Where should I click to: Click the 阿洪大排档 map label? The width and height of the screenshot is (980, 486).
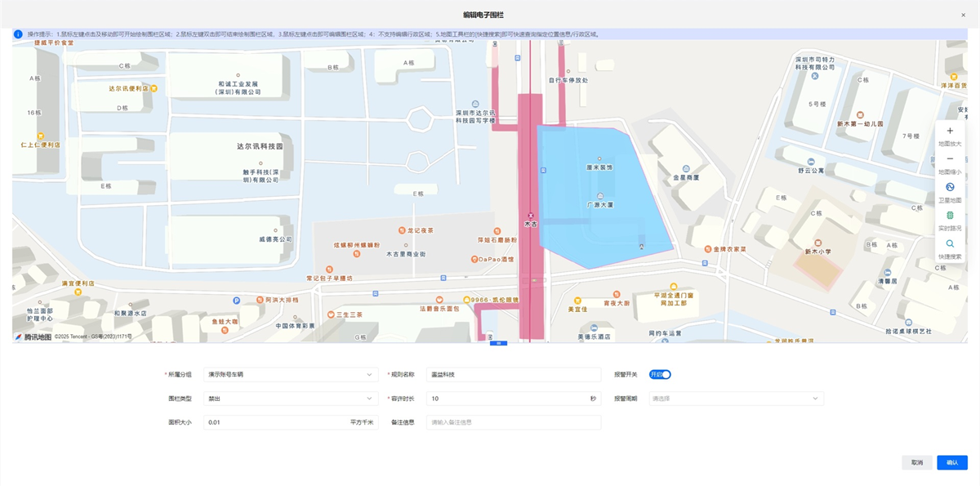click(282, 301)
